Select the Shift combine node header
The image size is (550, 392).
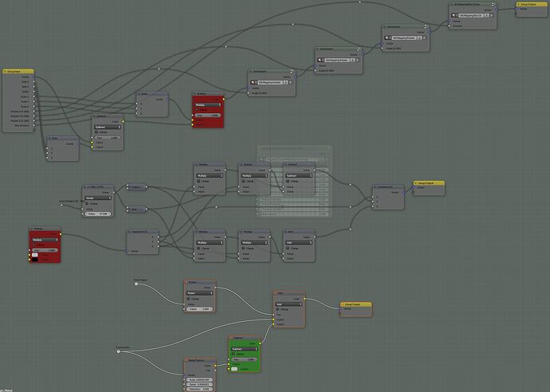[63, 138]
